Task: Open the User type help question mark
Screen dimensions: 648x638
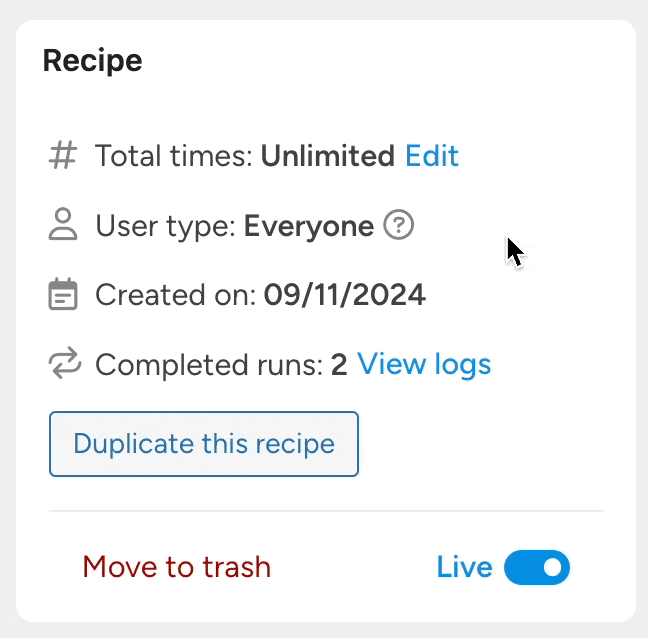Action: [x=399, y=226]
